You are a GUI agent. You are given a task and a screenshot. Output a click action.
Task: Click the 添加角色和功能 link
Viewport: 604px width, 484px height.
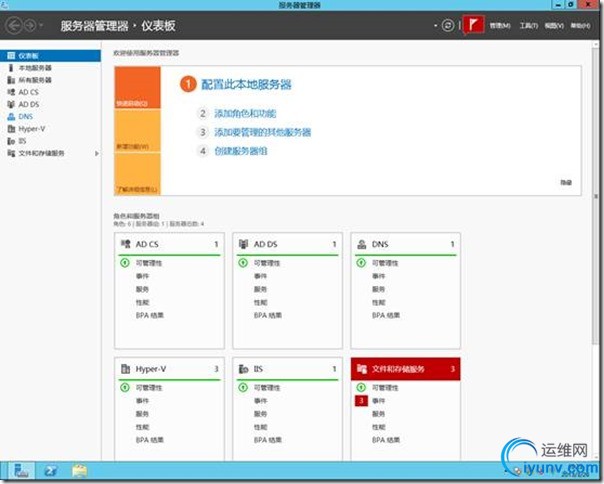click(x=245, y=113)
